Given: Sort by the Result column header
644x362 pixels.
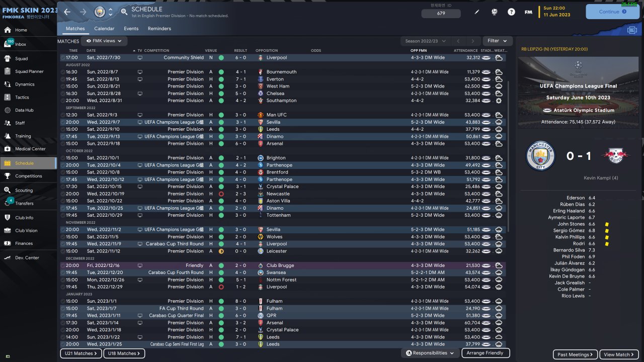Looking at the screenshot, I should pyautogui.click(x=240, y=51).
